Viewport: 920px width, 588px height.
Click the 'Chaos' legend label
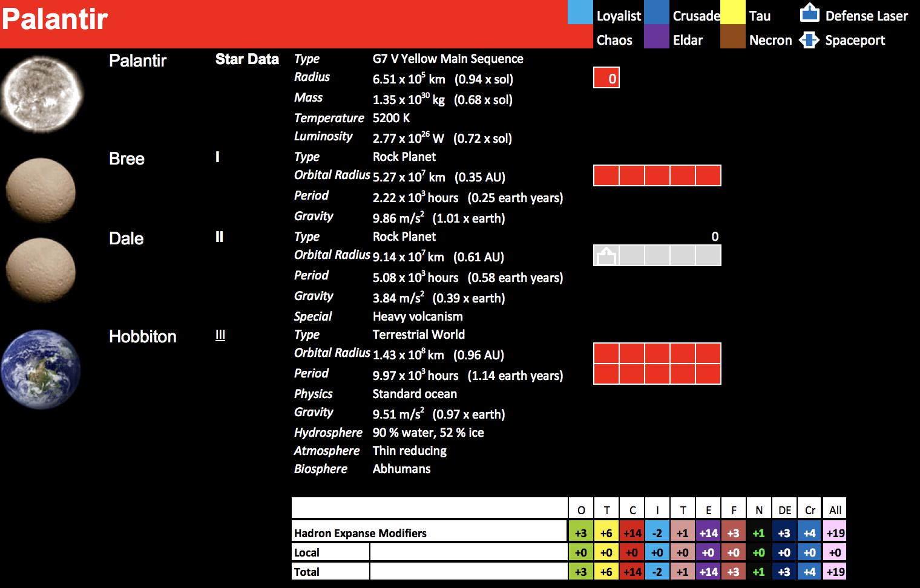pyautogui.click(x=614, y=40)
